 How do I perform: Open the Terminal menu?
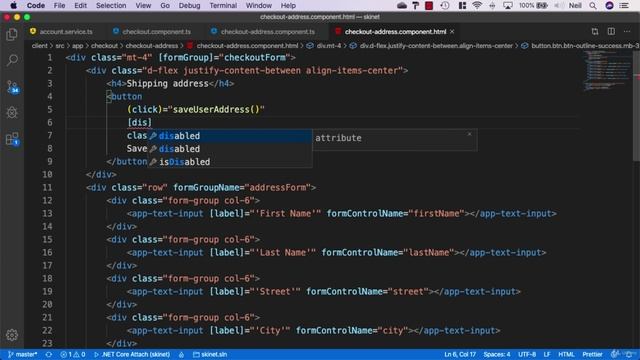[223, 5]
